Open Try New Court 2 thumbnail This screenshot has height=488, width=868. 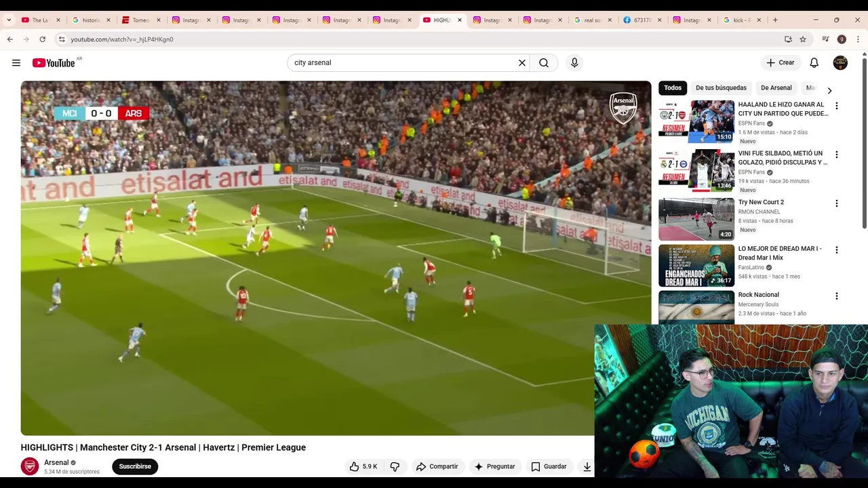click(x=696, y=219)
